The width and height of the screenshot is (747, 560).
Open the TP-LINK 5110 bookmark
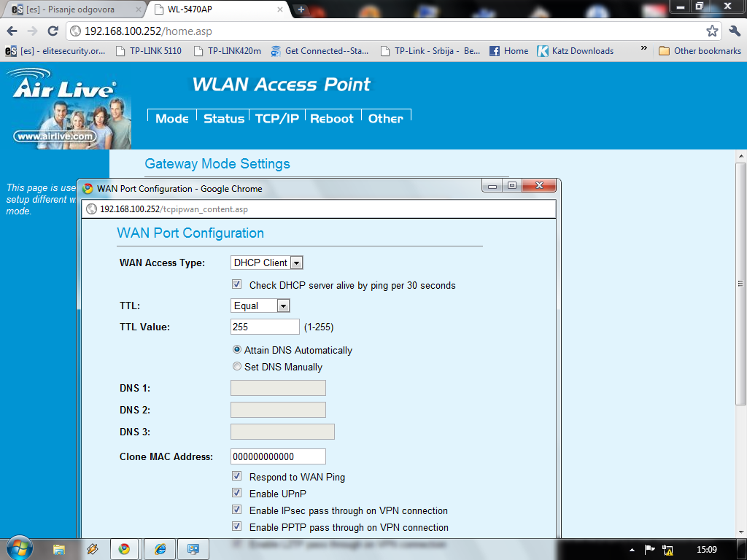(x=149, y=51)
